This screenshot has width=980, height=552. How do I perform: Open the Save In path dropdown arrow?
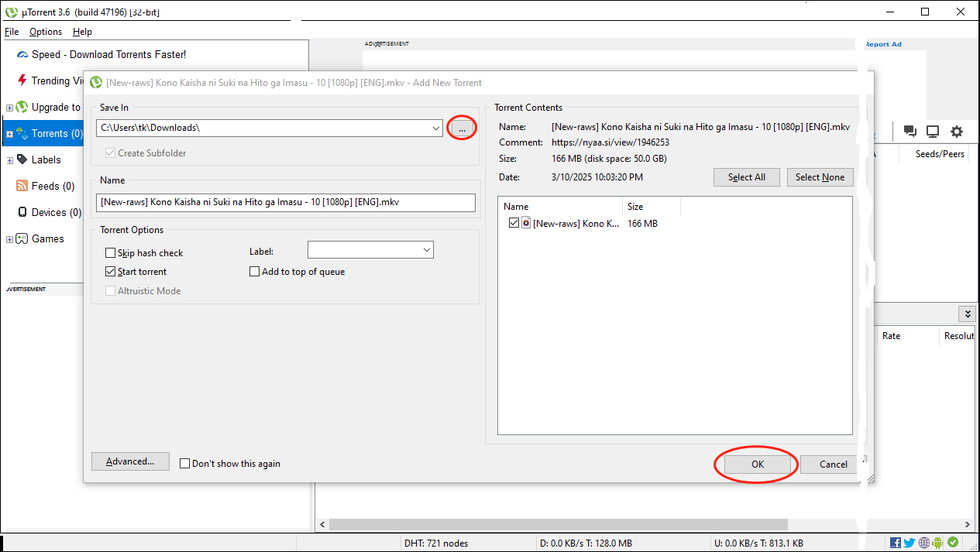coord(435,128)
